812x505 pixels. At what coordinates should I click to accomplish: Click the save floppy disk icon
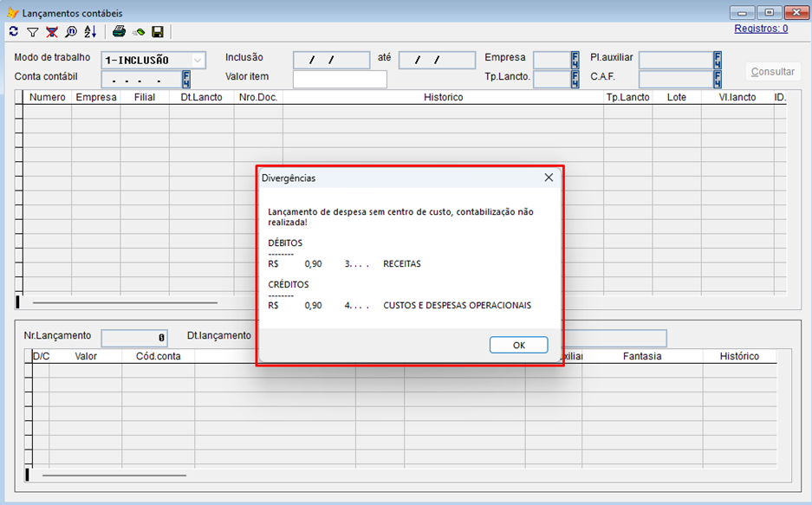[x=158, y=32]
